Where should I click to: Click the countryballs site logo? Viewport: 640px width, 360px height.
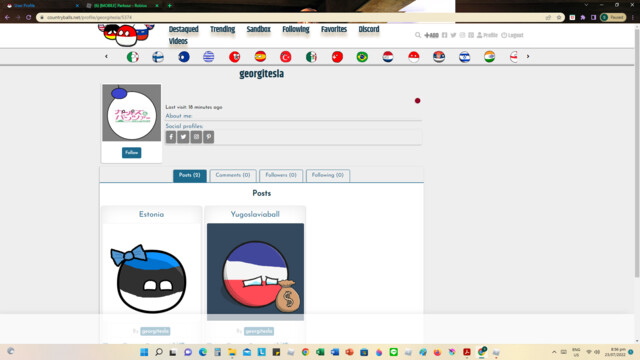click(126, 35)
